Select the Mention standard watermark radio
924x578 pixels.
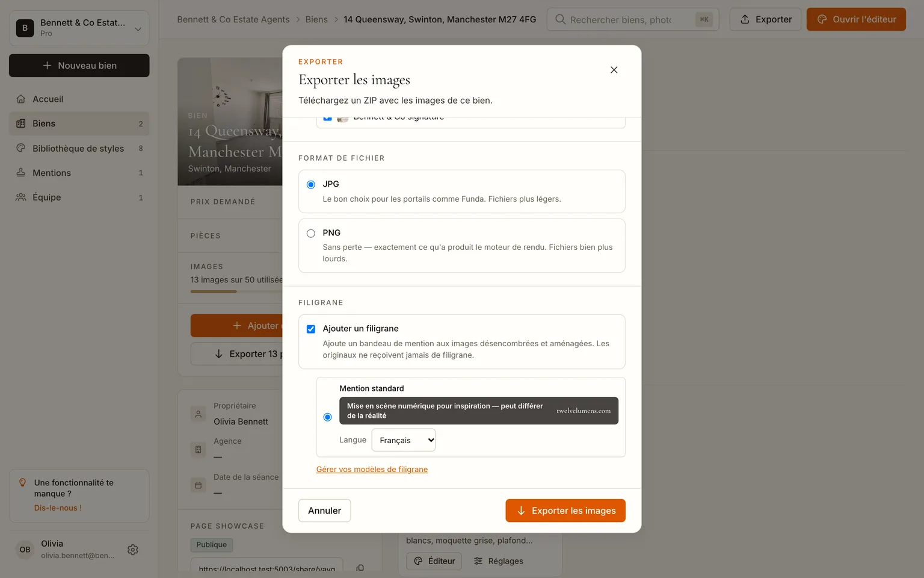pyautogui.click(x=327, y=417)
